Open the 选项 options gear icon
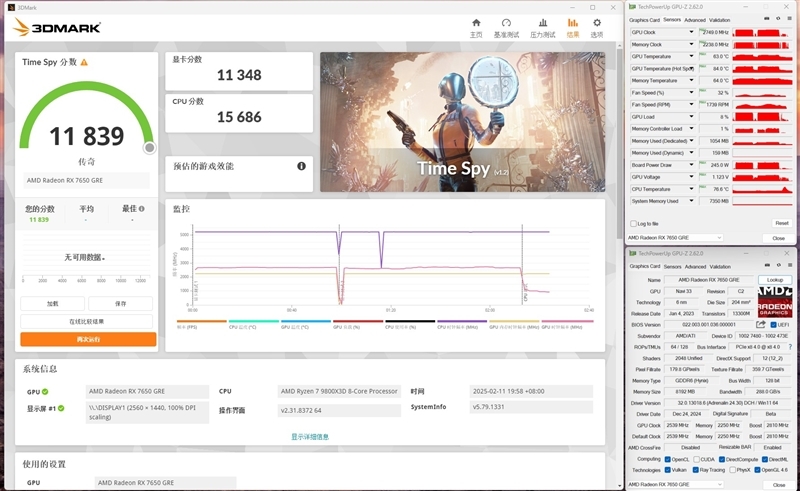Screen dimensions: 800x491 point(597,23)
